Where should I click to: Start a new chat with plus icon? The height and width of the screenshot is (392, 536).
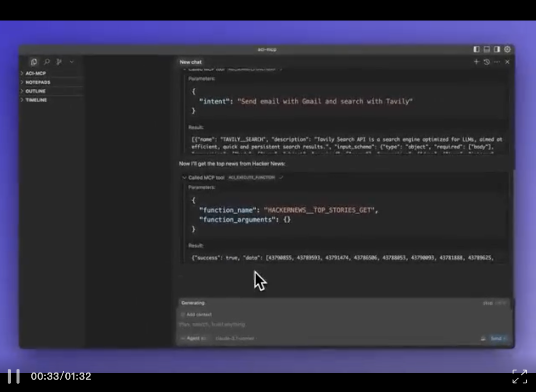[x=476, y=62]
